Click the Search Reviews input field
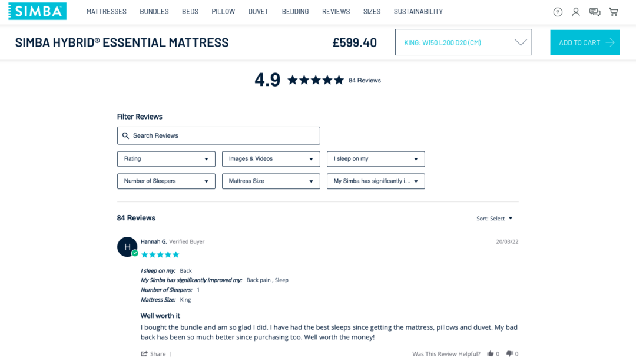This screenshot has height=364, width=636. pos(218,135)
